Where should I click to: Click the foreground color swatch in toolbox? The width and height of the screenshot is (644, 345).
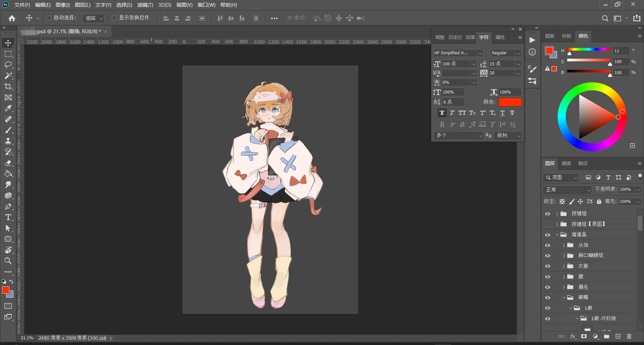point(5,290)
